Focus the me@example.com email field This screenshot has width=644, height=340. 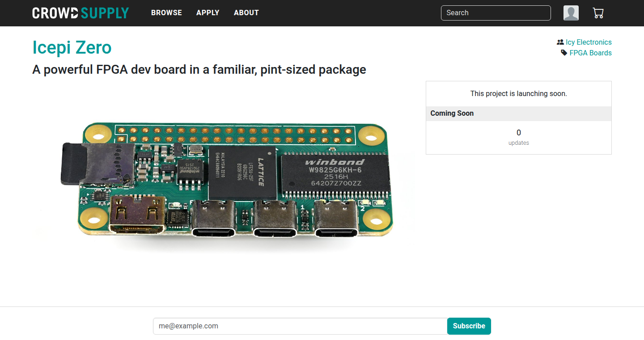[x=300, y=326]
